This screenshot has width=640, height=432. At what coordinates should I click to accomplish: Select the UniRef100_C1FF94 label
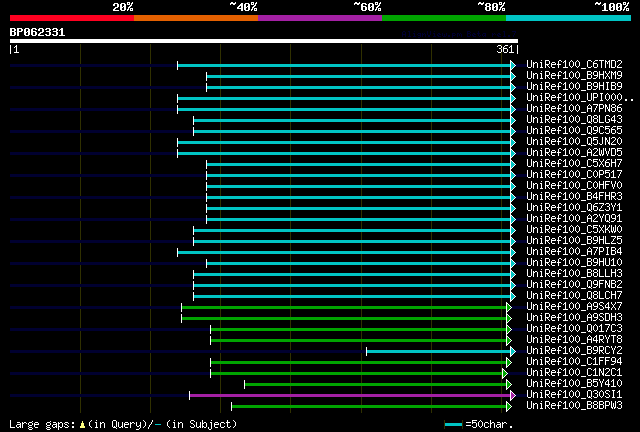coord(574,362)
